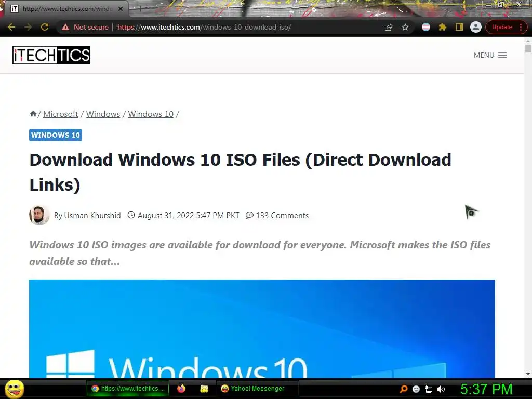Image resolution: width=532 pixels, height=399 pixels.
Task: Open the network tray icon
Action: click(x=429, y=389)
